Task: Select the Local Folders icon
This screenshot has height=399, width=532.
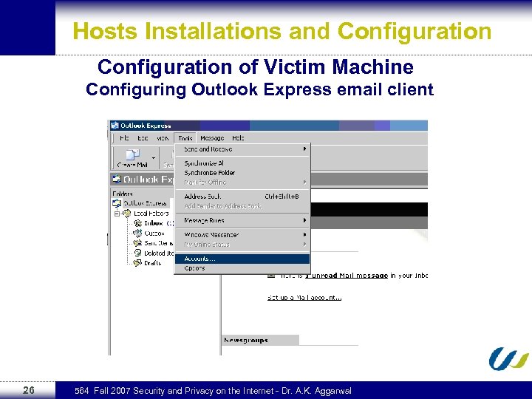Action: [x=126, y=214]
